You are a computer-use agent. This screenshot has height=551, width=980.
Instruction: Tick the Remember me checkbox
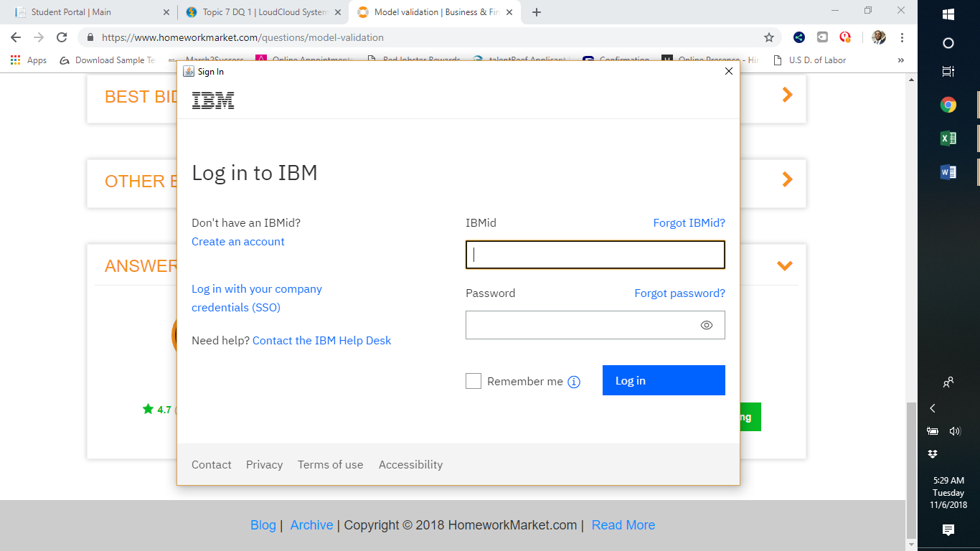tap(473, 381)
